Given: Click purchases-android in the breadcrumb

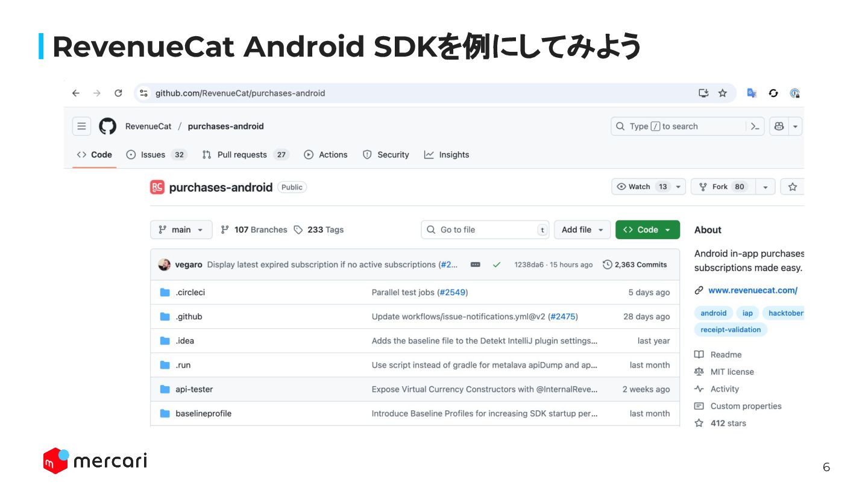Looking at the screenshot, I should click(226, 127).
